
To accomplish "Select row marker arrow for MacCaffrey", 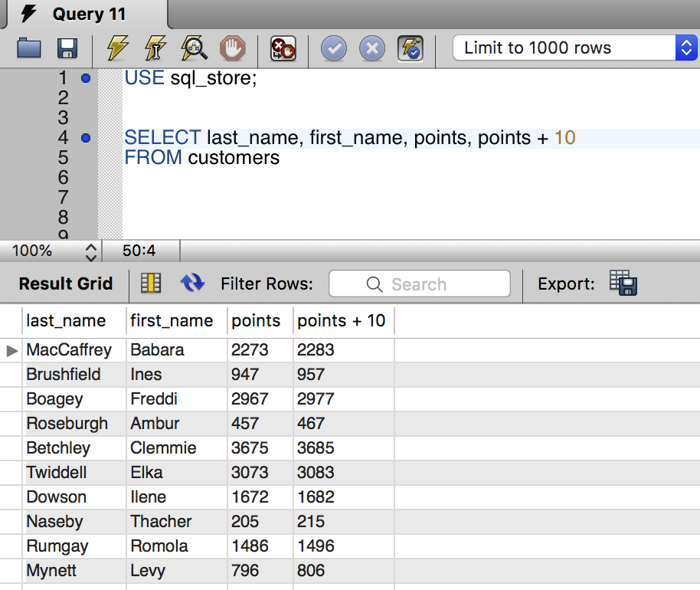I will click(11, 351).
